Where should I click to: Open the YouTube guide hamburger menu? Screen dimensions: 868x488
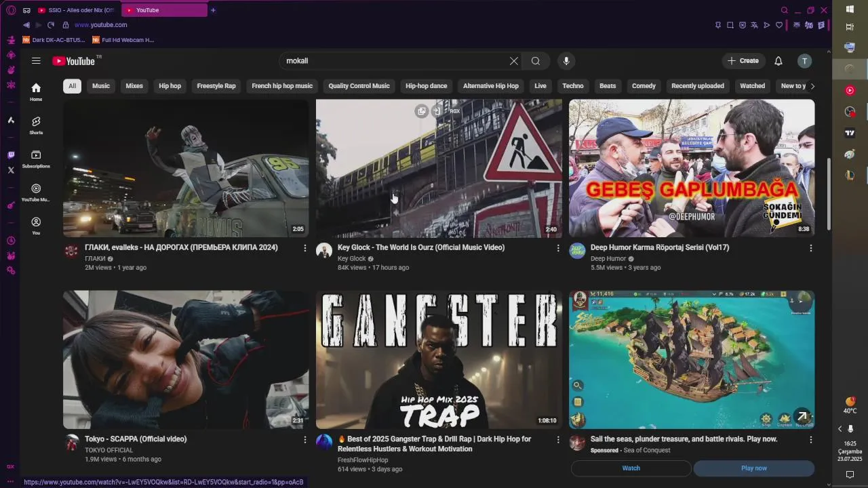[x=36, y=61]
